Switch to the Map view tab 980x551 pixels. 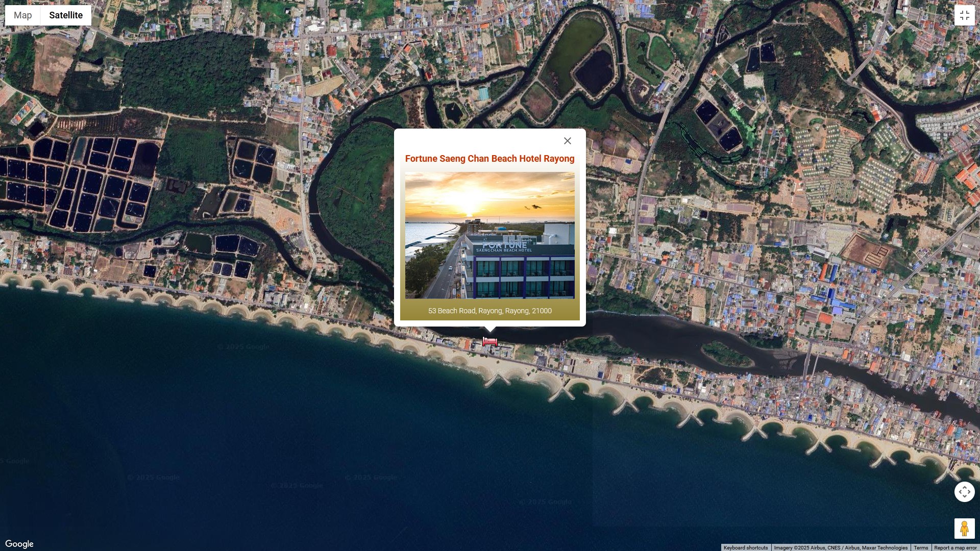pos(23,15)
